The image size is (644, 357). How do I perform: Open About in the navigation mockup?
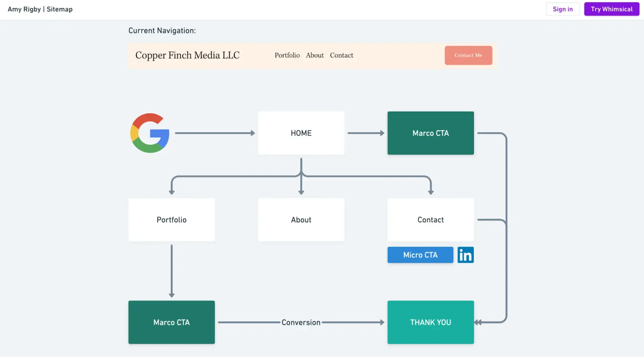[x=315, y=55]
